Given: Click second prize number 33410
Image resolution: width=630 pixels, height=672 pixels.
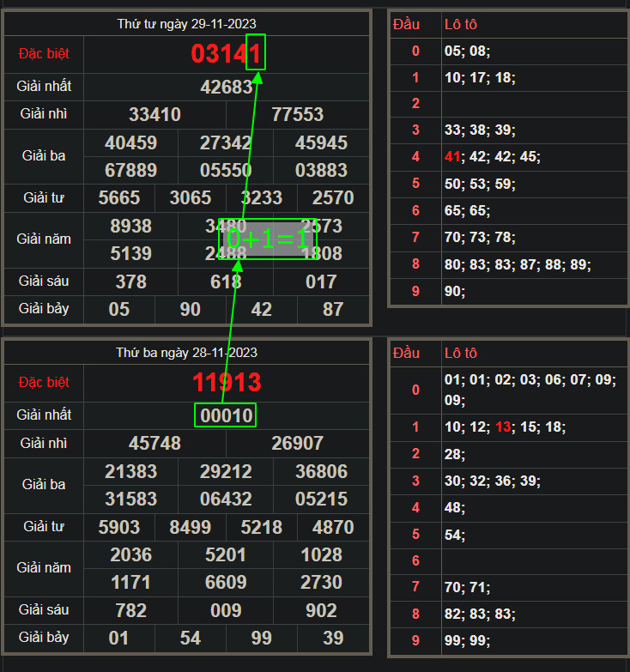Looking at the screenshot, I should (154, 114).
